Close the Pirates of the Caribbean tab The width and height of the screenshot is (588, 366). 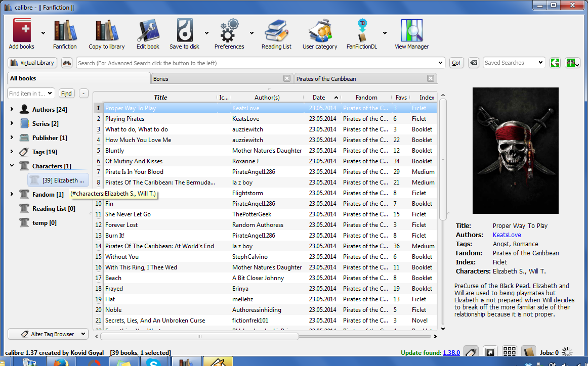(x=431, y=78)
